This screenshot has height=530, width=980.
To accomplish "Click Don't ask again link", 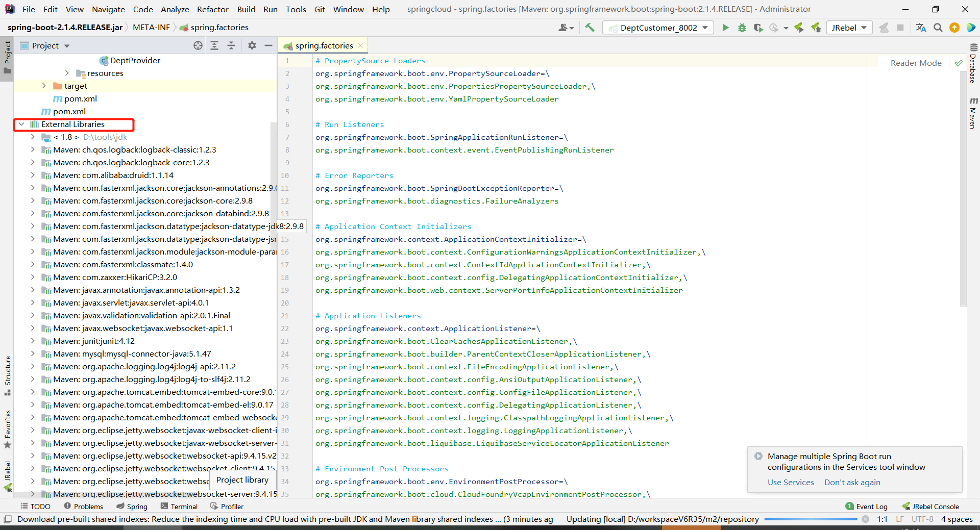I will pyautogui.click(x=852, y=482).
